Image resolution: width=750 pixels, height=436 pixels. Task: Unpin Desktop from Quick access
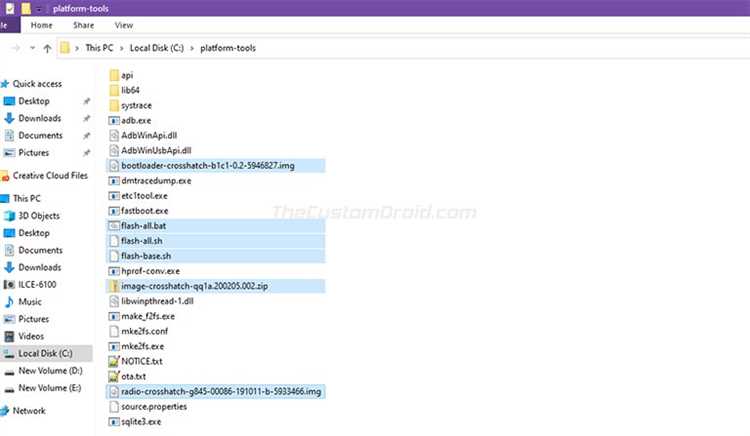tap(87, 102)
